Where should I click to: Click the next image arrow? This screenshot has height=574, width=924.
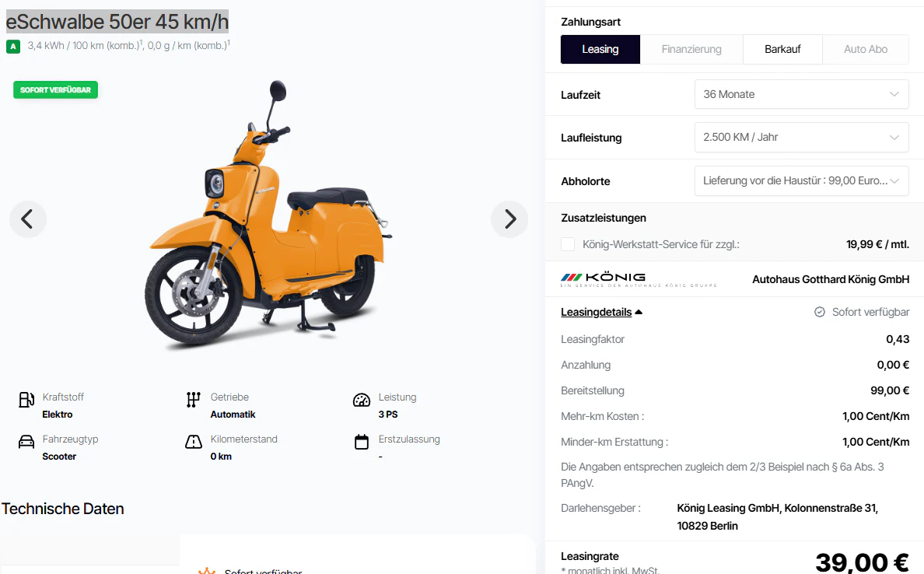509,219
